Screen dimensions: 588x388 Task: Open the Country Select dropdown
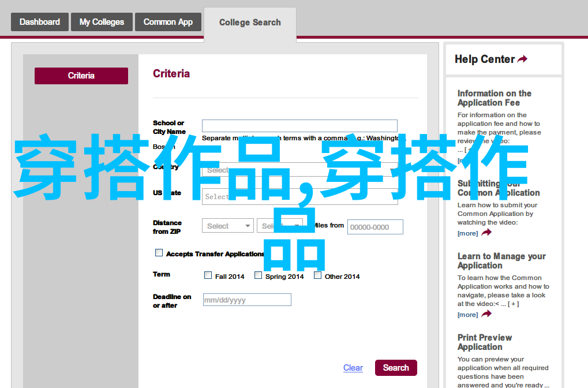point(300,170)
